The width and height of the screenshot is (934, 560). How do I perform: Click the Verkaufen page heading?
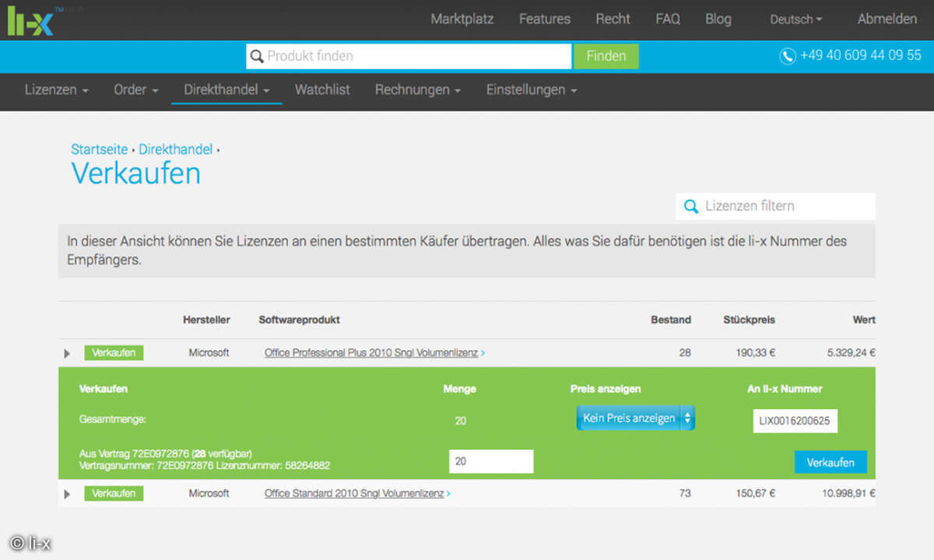(136, 173)
